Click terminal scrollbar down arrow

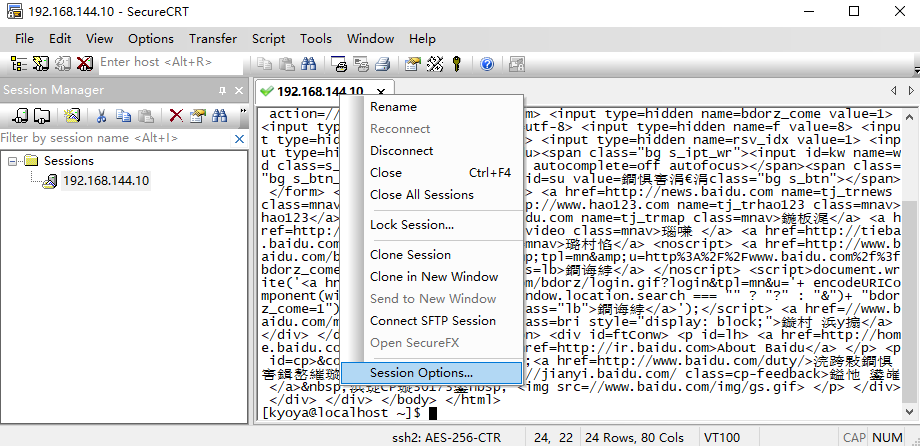909,411
